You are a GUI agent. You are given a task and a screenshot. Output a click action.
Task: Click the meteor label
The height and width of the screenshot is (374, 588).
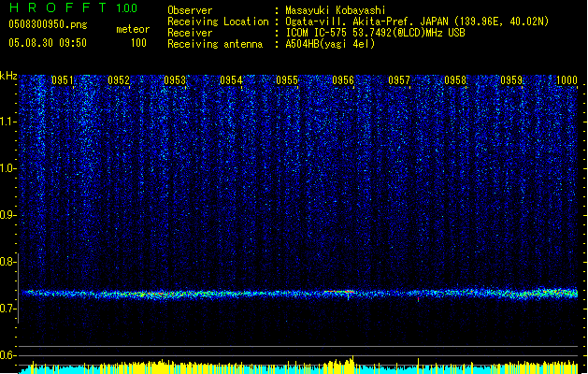point(133,29)
